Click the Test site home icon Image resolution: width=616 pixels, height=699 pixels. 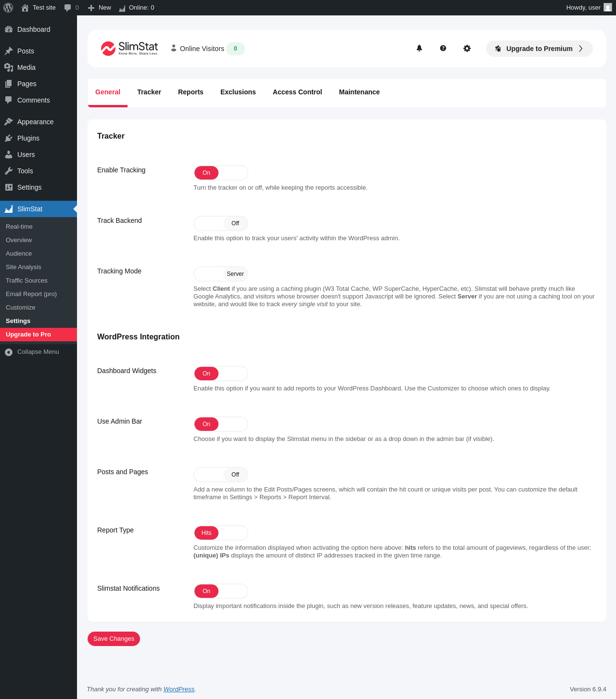tap(25, 8)
